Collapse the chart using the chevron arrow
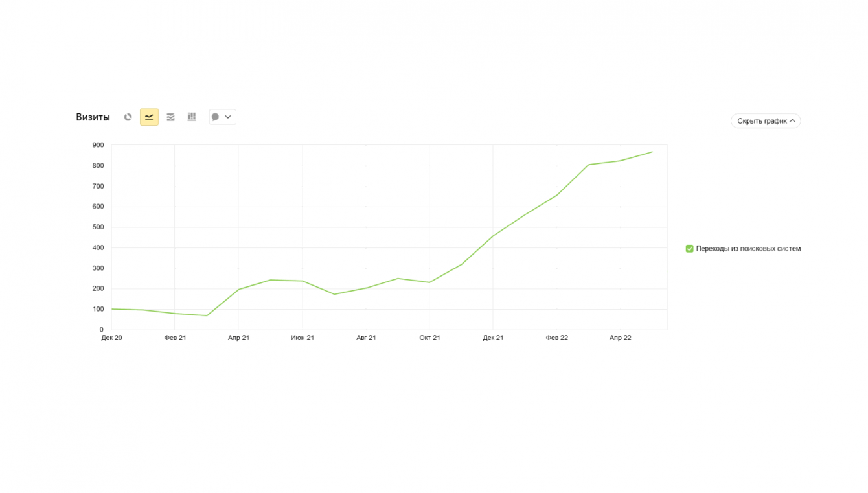 pos(792,121)
